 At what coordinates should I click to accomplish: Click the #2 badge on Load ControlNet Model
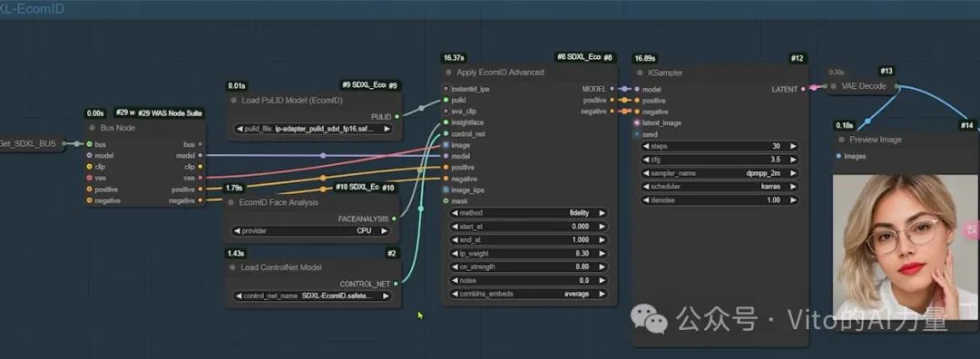pos(392,253)
